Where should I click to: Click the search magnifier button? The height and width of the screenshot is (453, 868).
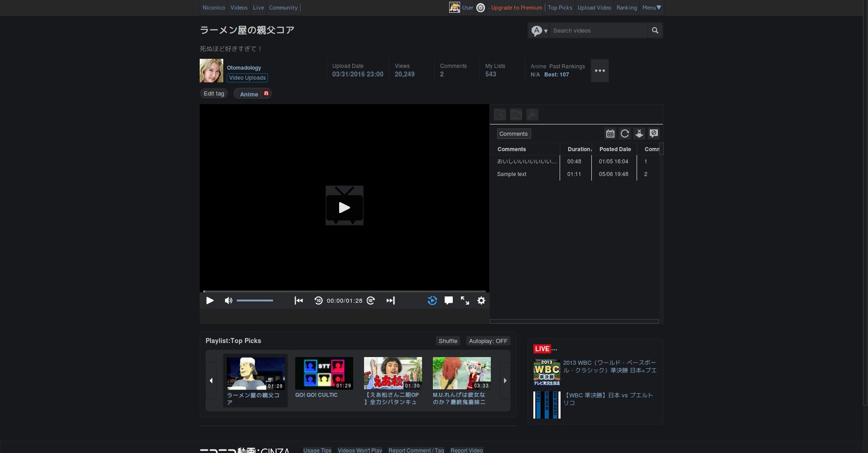(x=655, y=31)
